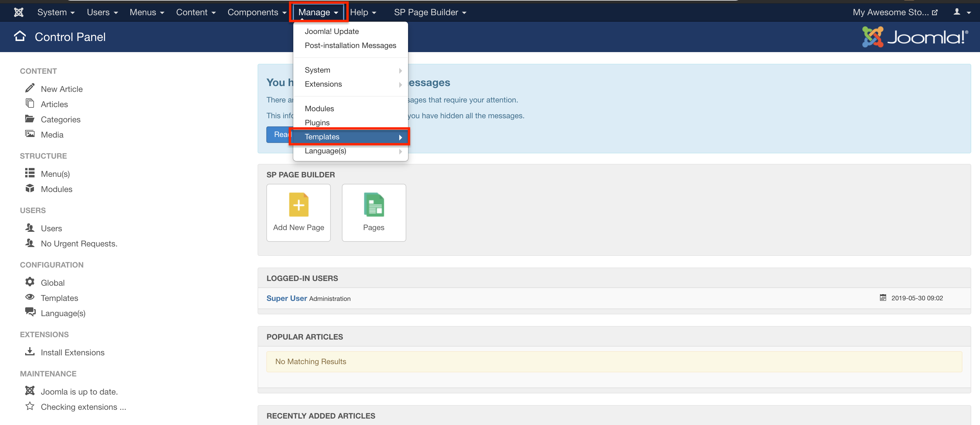Screen dimensions: 980x425
Task: Click the Checking extensions star icon
Action: tap(30, 406)
